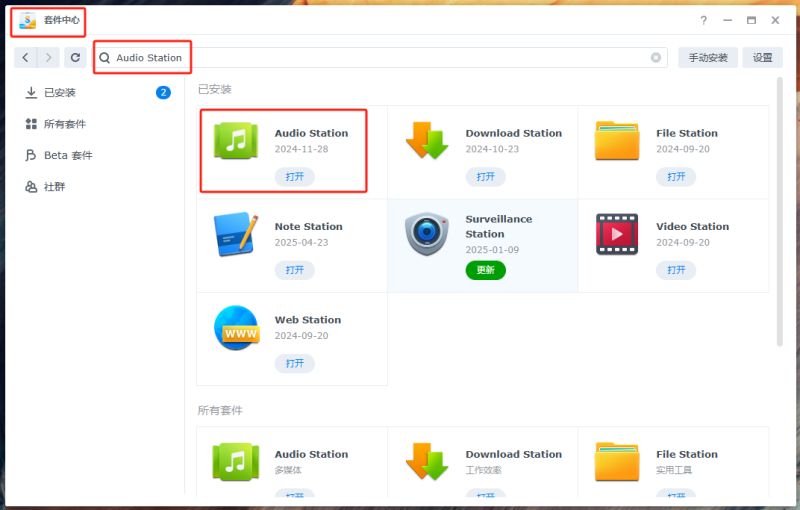Click the installed Download Station icon
The image size is (800, 510).
click(x=427, y=140)
